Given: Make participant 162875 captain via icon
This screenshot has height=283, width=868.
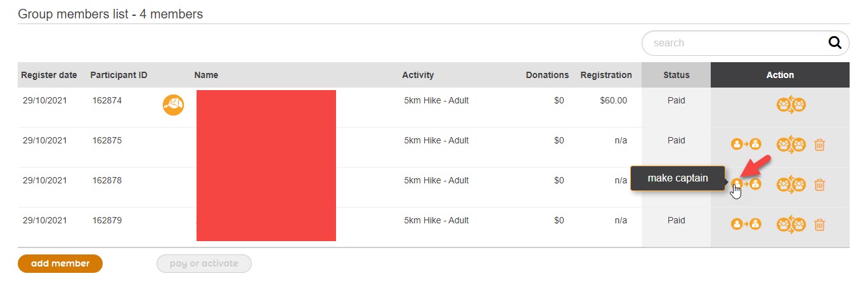Looking at the screenshot, I should [746, 145].
